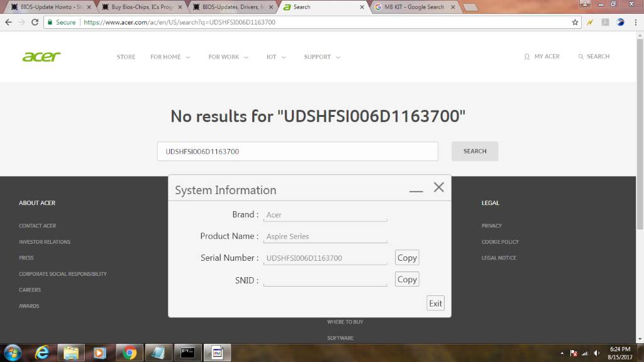Open the Software footer link
This screenshot has width=644, height=362.
(340, 337)
